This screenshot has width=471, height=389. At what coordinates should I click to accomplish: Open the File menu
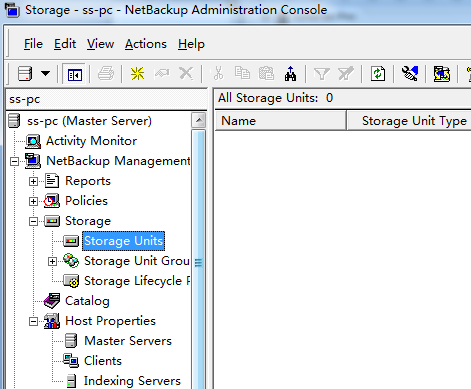tap(33, 44)
